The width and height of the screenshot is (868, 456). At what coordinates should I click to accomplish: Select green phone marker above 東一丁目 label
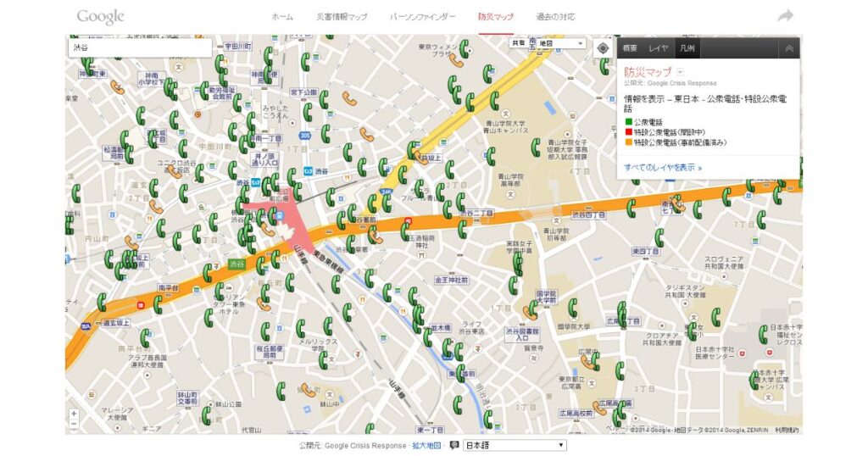point(457,404)
